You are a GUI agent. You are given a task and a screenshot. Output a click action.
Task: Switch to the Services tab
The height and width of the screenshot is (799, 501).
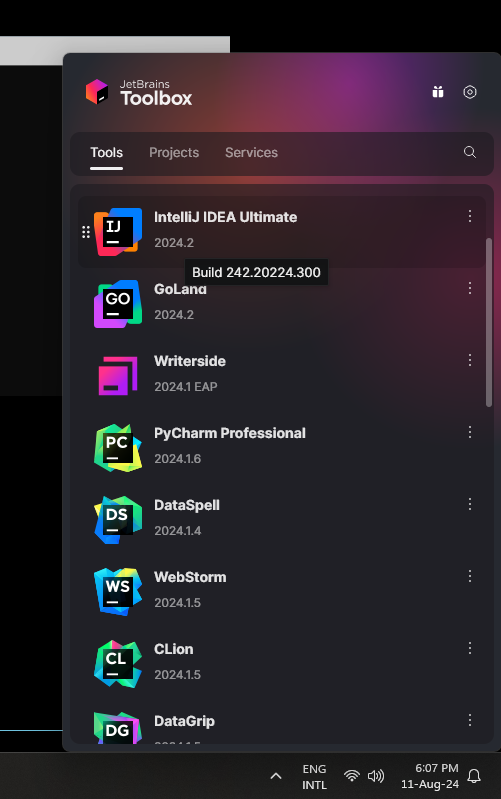coord(251,152)
